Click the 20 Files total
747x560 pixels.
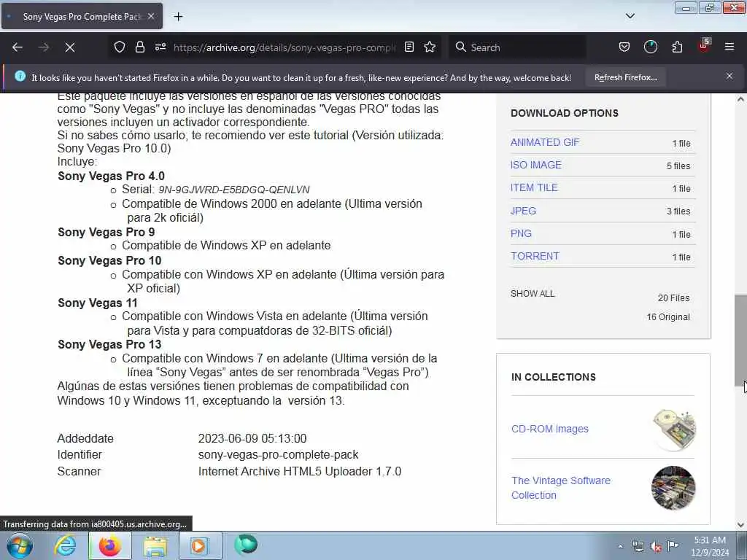(x=673, y=298)
